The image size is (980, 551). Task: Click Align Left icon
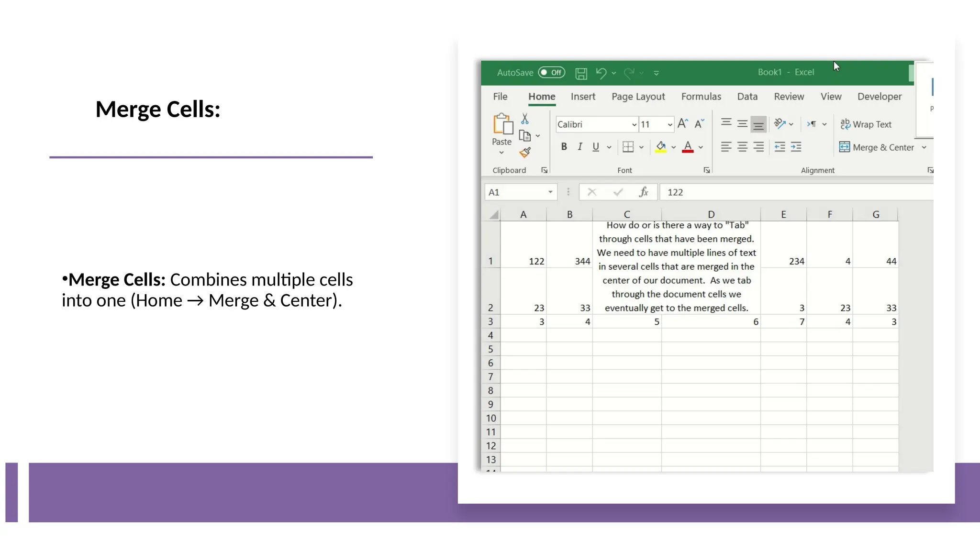pyautogui.click(x=726, y=147)
